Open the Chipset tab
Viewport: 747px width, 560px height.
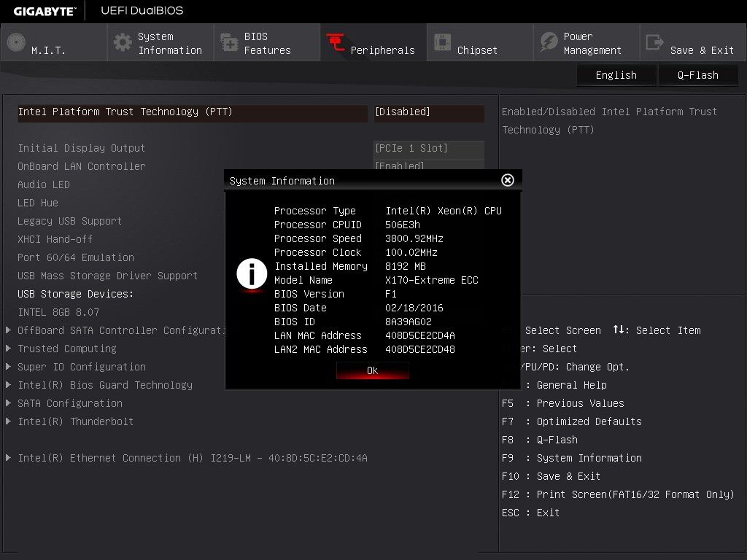(x=480, y=43)
